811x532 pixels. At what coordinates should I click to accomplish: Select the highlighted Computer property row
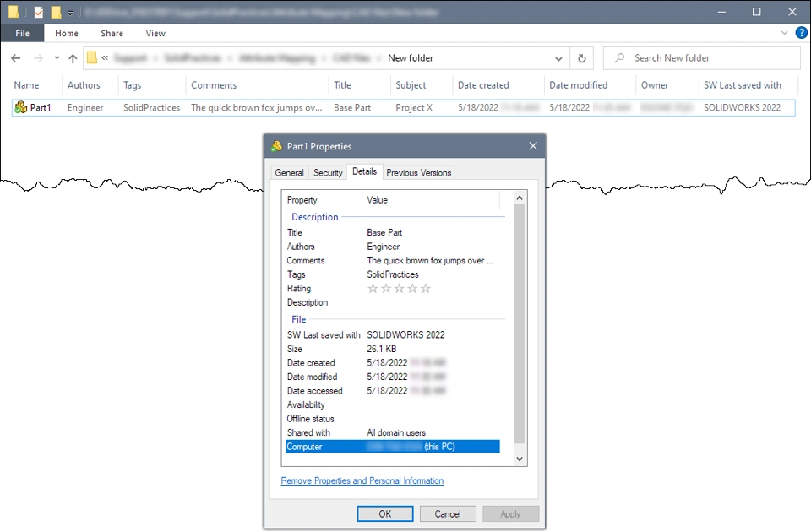pyautogui.click(x=393, y=447)
